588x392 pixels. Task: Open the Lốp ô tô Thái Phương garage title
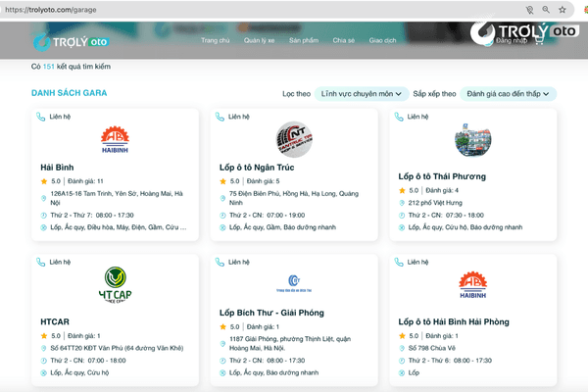pyautogui.click(x=442, y=176)
